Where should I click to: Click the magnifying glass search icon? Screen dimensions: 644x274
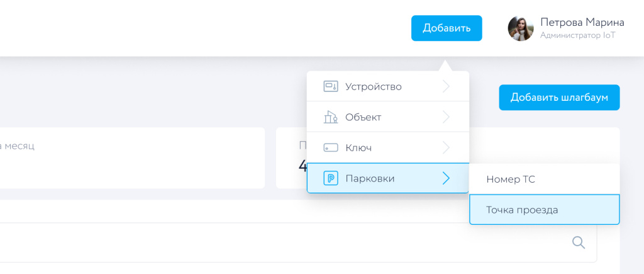tap(579, 243)
